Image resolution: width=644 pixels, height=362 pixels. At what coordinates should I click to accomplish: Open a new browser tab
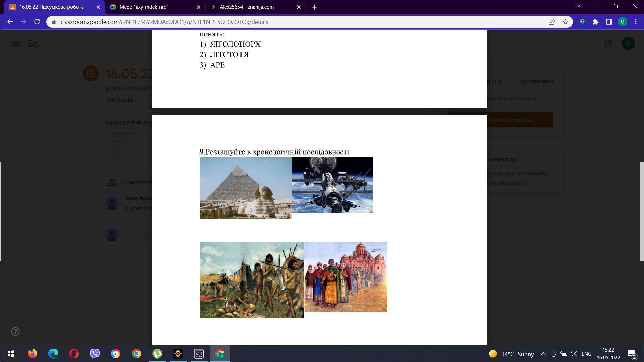point(314,7)
